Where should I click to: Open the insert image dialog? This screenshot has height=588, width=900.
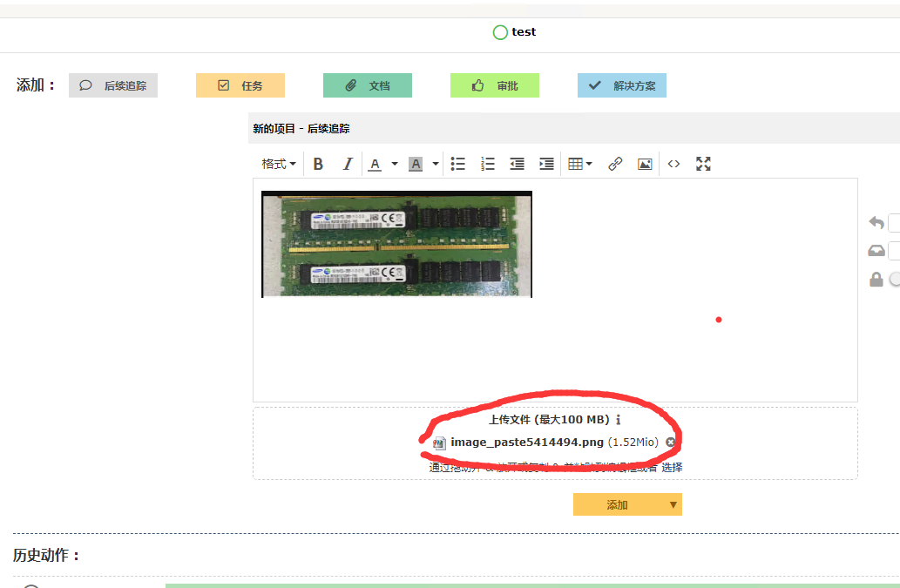coord(645,163)
